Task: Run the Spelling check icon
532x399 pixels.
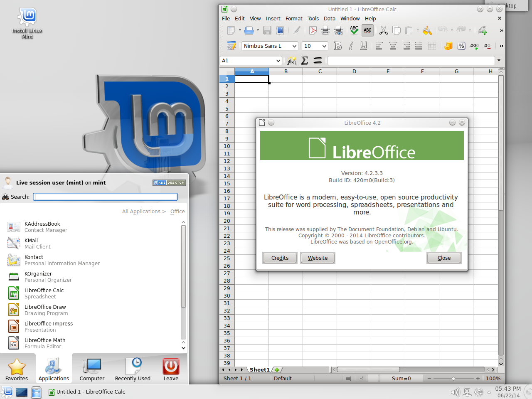Action: (354, 30)
